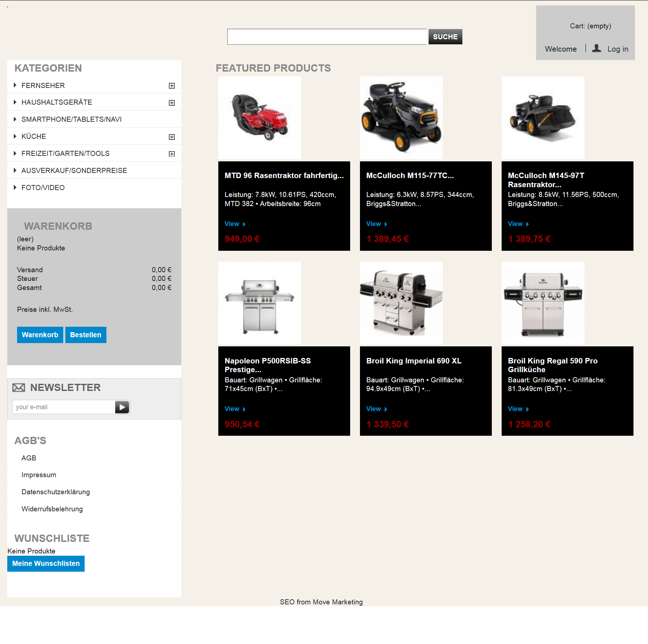Screen dimensions: 648x644
Task: Click View under MTD 96 Rasentraktor
Action: [x=235, y=224]
